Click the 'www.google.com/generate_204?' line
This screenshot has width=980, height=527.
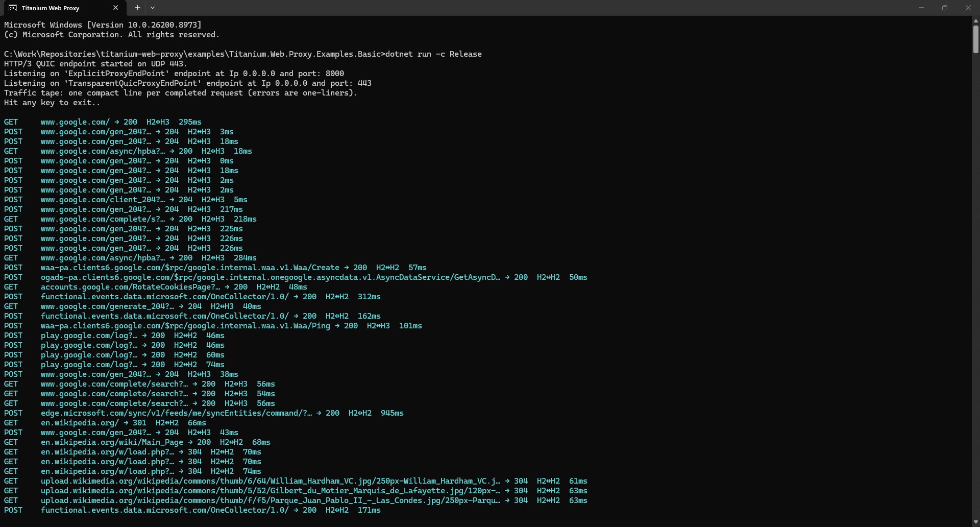click(133, 306)
